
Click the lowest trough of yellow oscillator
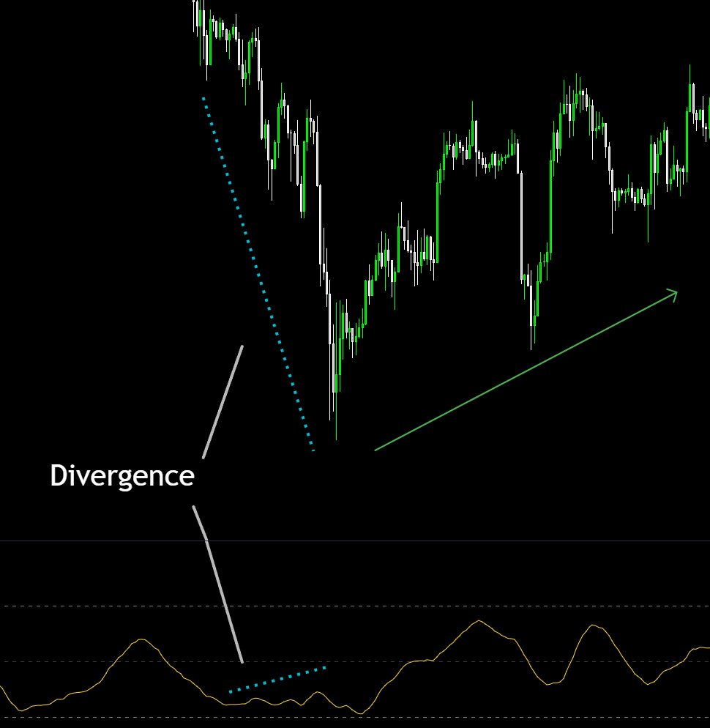coord(359,713)
